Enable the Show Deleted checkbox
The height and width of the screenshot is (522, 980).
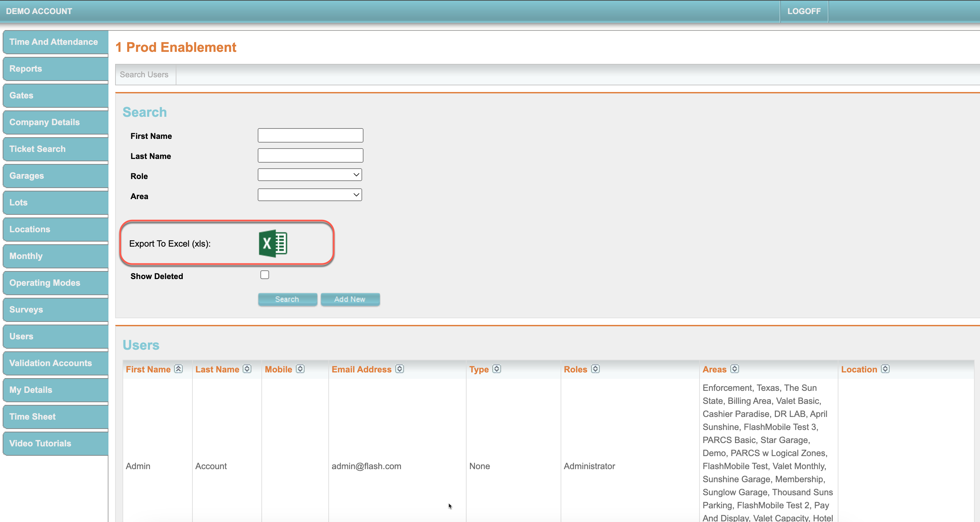point(264,275)
